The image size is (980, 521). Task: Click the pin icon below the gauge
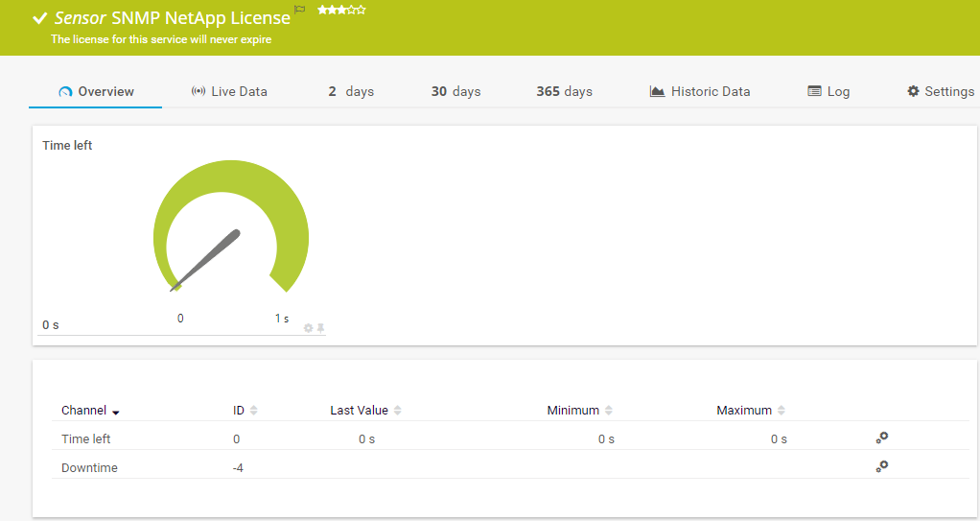(x=321, y=328)
